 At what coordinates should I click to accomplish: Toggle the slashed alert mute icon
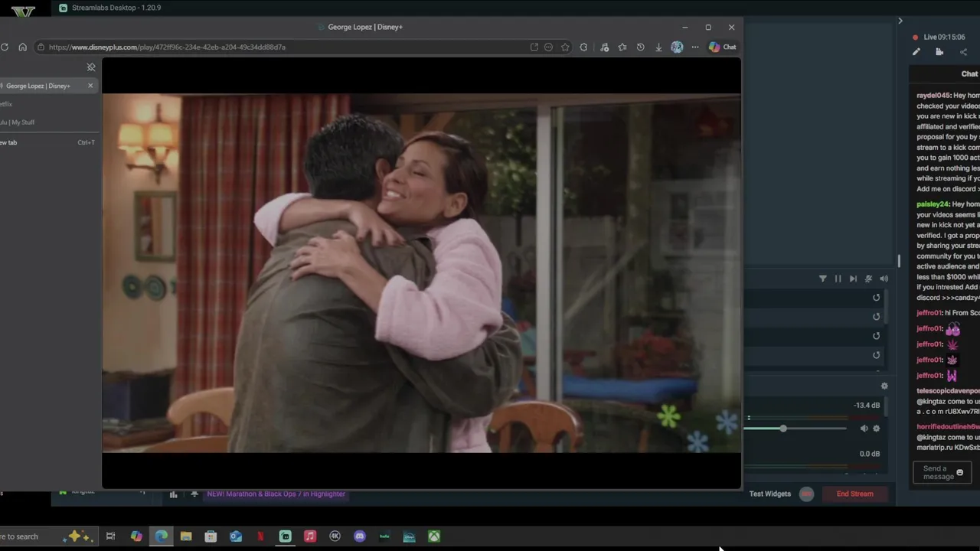(x=868, y=279)
